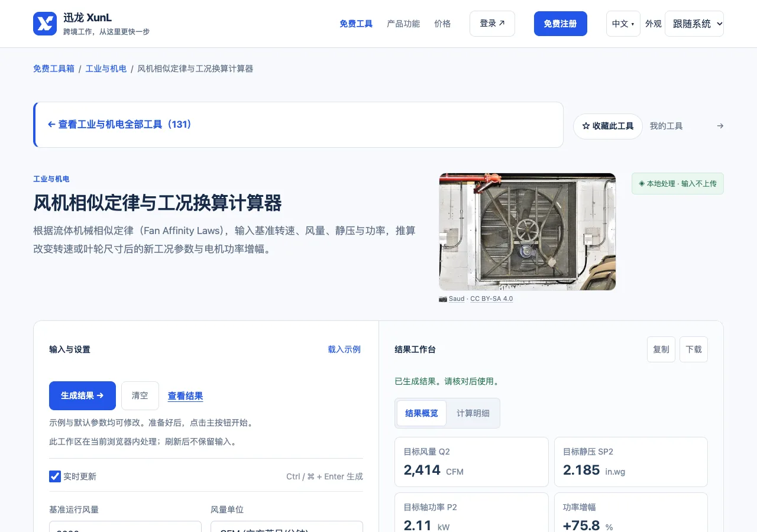Click the 2.185 in.wg static pressure value
The image size is (757, 532).
point(594,470)
